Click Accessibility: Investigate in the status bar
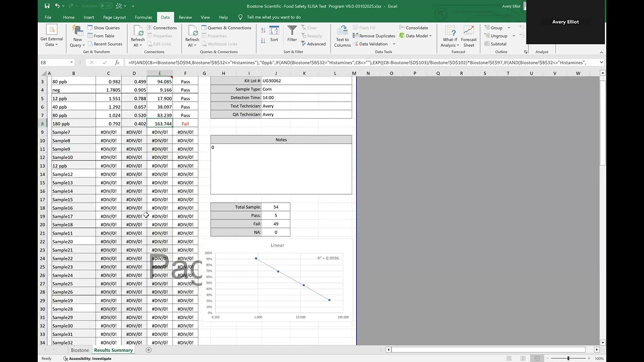This screenshot has width=644, height=362. pyautogui.click(x=88, y=358)
